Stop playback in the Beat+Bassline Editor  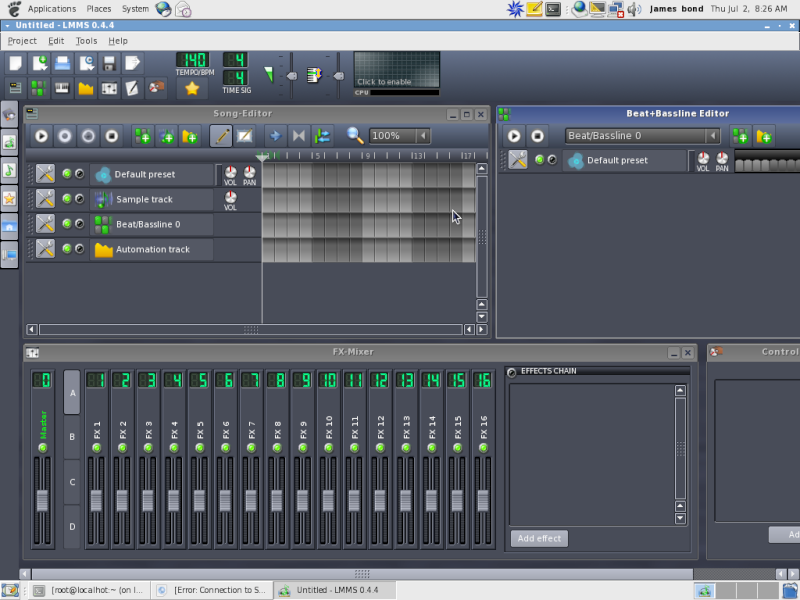click(537, 136)
